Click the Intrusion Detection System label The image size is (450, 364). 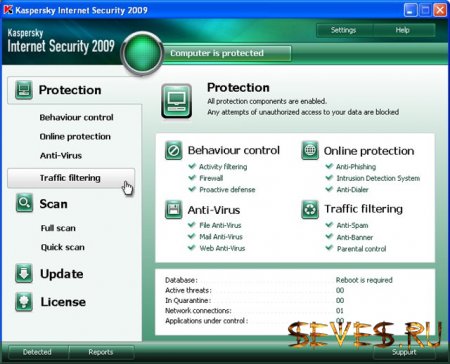click(378, 178)
